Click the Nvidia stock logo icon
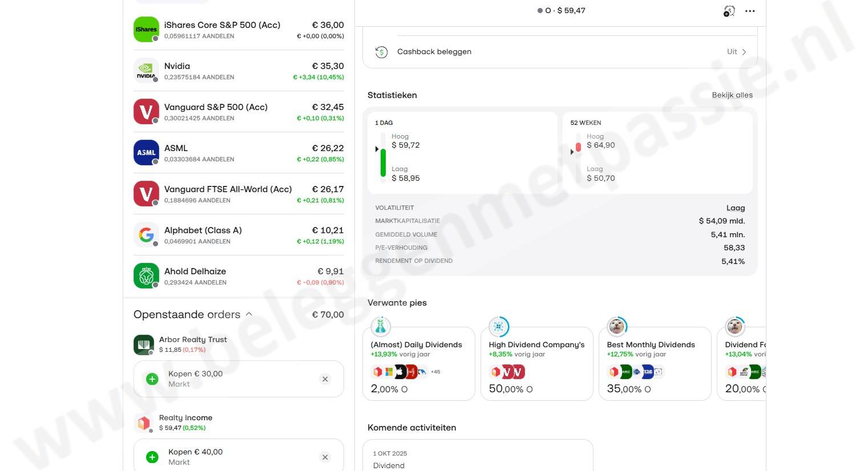 pos(146,71)
